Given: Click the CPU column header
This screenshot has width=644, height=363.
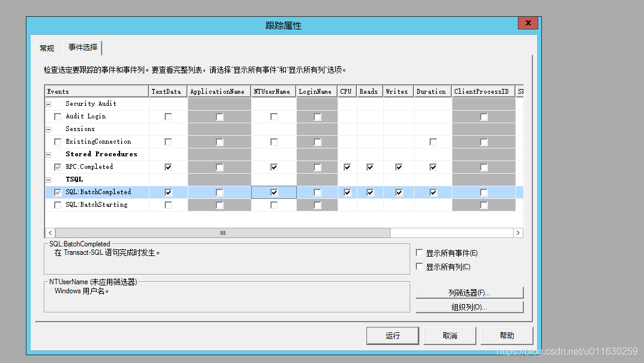Looking at the screenshot, I should (x=347, y=92).
